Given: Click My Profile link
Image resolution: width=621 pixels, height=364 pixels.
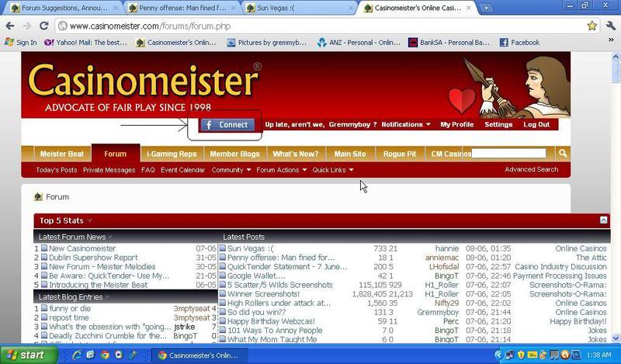Looking at the screenshot, I should [x=456, y=124].
